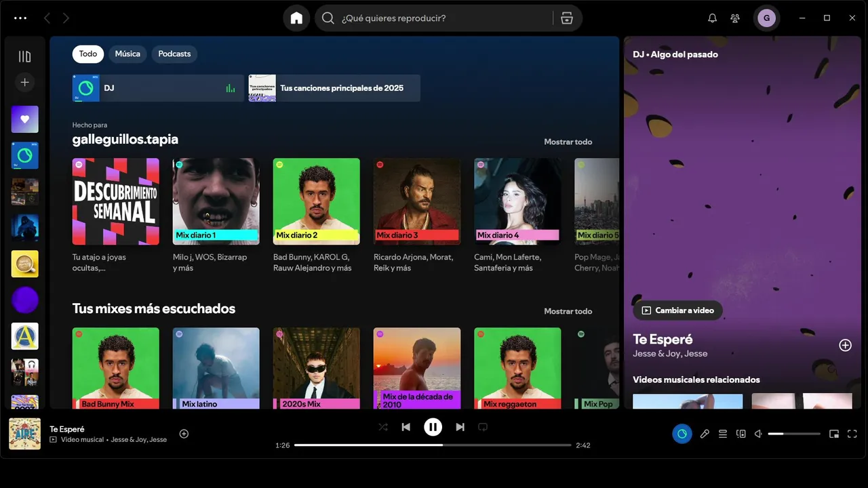Open the notifications bell
868x488 pixels.
pyautogui.click(x=712, y=18)
